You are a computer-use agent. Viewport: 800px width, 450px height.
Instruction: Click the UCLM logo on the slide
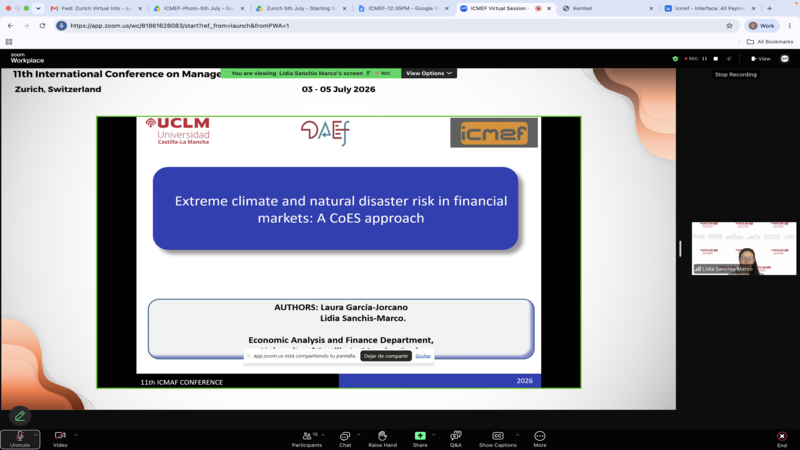click(178, 132)
